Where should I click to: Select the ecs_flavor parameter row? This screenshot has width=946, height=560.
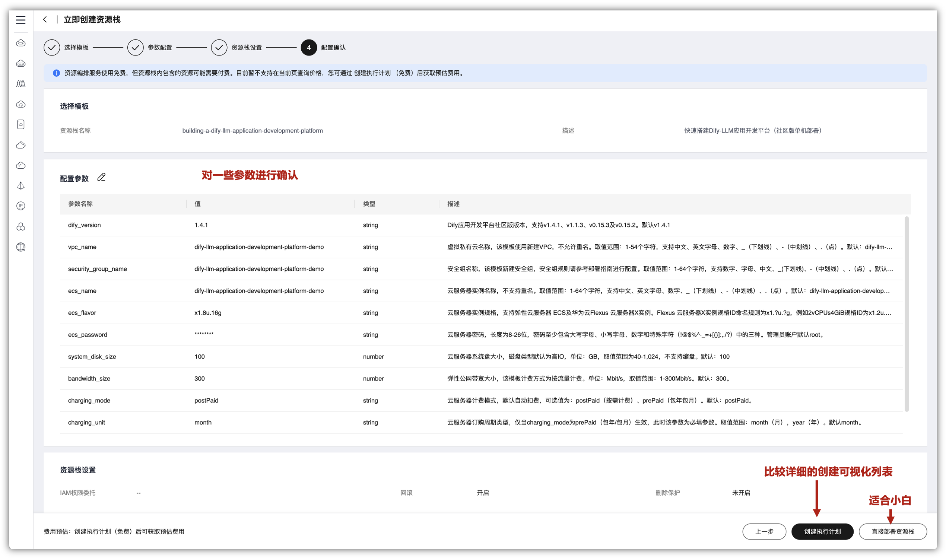pos(82,313)
